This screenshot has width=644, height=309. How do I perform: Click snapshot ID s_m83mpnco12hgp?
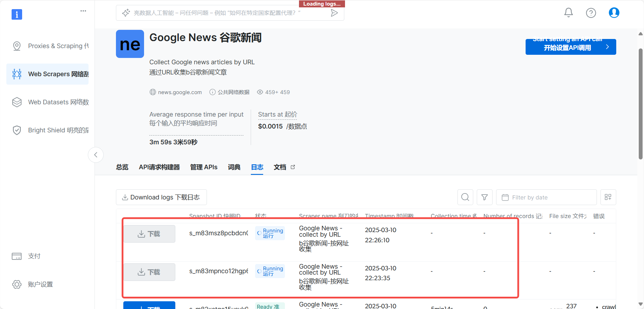(x=219, y=271)
